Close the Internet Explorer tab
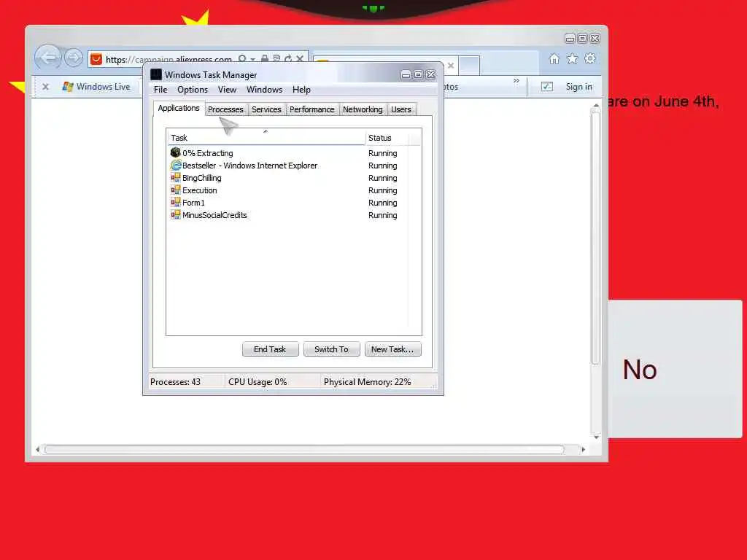This screenshot has height=560, width=747. tap(451, 65)
